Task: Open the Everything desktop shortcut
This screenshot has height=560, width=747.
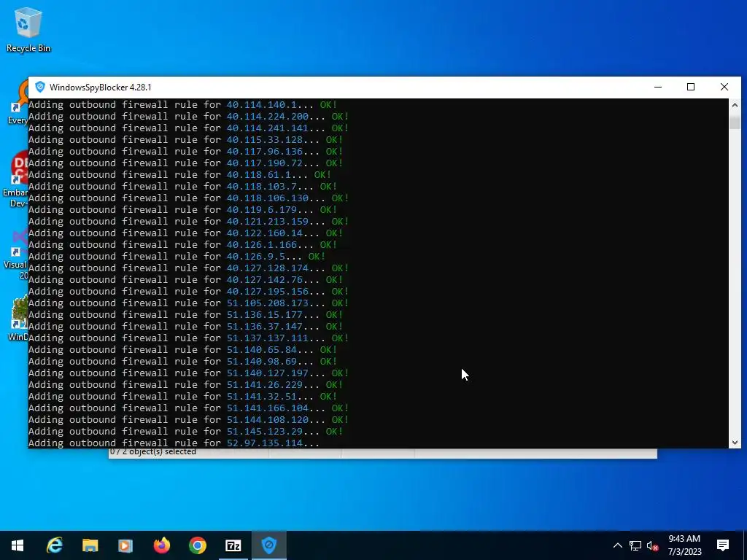Action: [18, 102]
